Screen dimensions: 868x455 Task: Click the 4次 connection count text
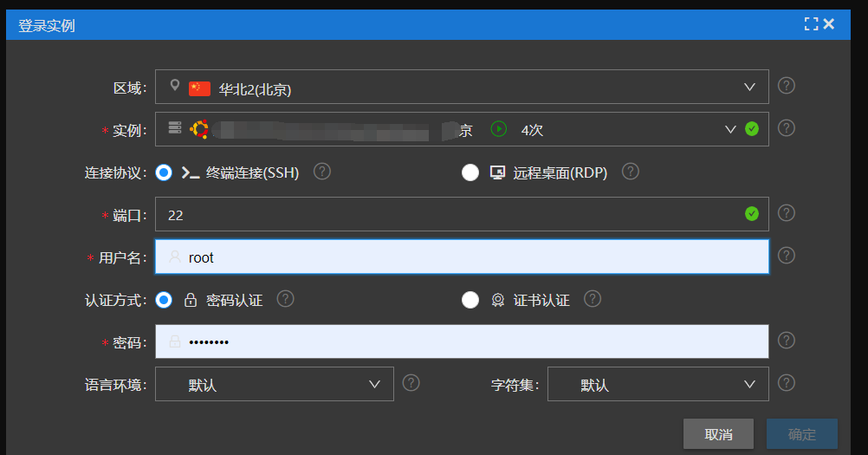[x=532, y=130]
